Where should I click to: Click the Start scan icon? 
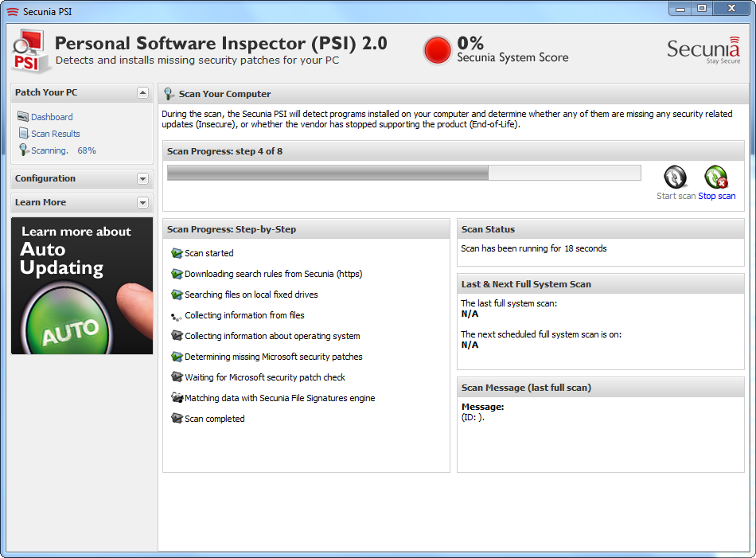pyautogui.click(x=675, y=177)
